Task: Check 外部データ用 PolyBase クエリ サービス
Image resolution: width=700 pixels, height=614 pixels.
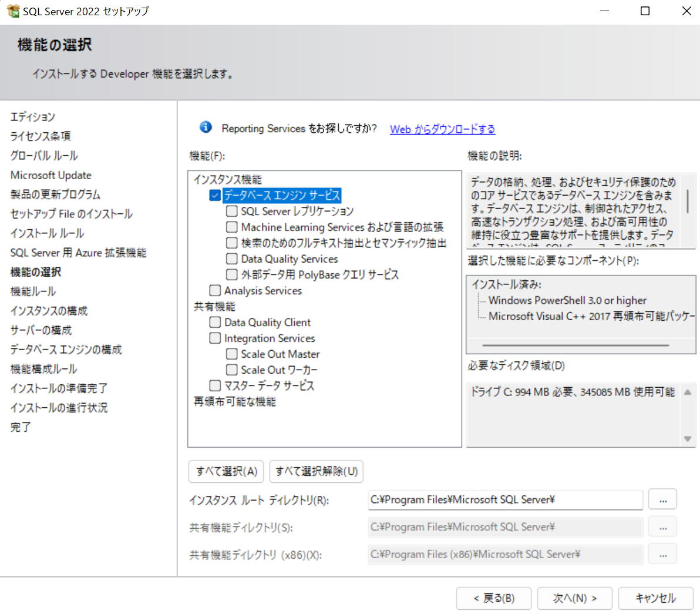Action: [x=232, y=274]
